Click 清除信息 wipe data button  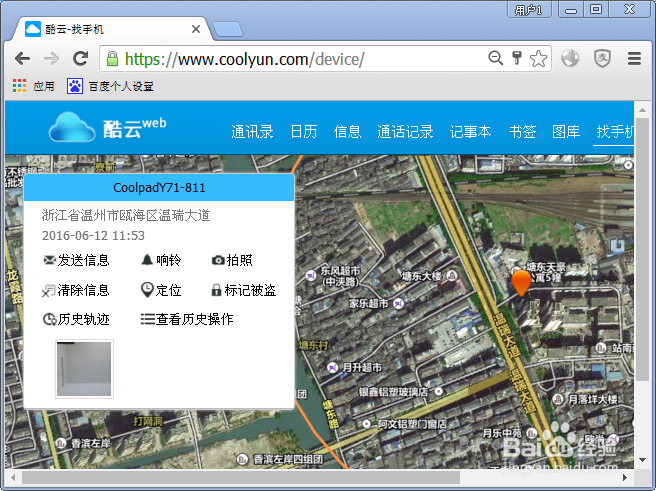point(76,290)
